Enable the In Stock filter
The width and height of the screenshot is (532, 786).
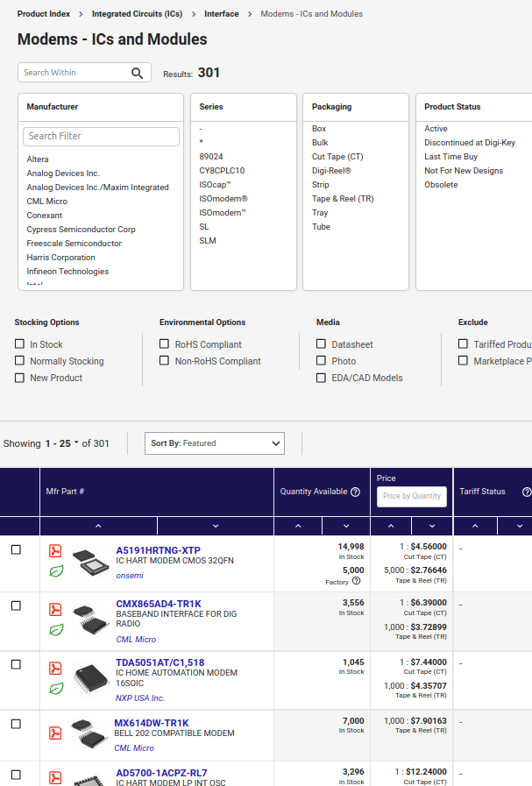pos(20,343)
